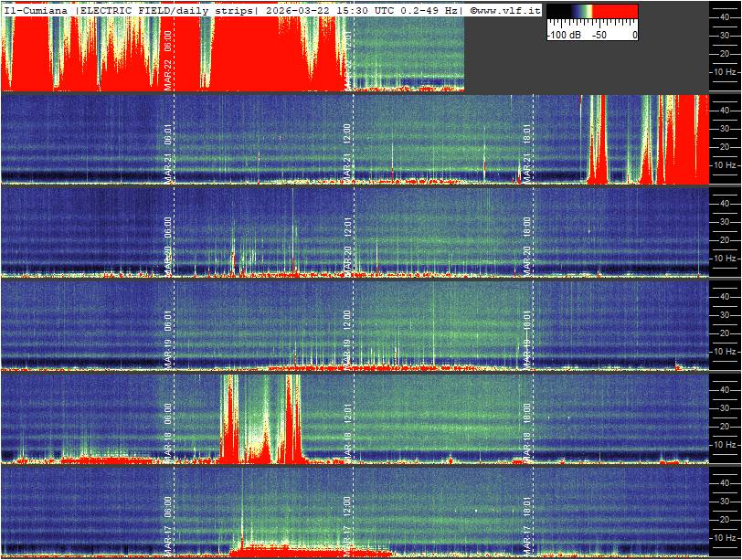Screen dimensions: 742x560
Task: Click the 2026-03-22 15:30 UTC timestamp
Action: (x=325, y=9)
